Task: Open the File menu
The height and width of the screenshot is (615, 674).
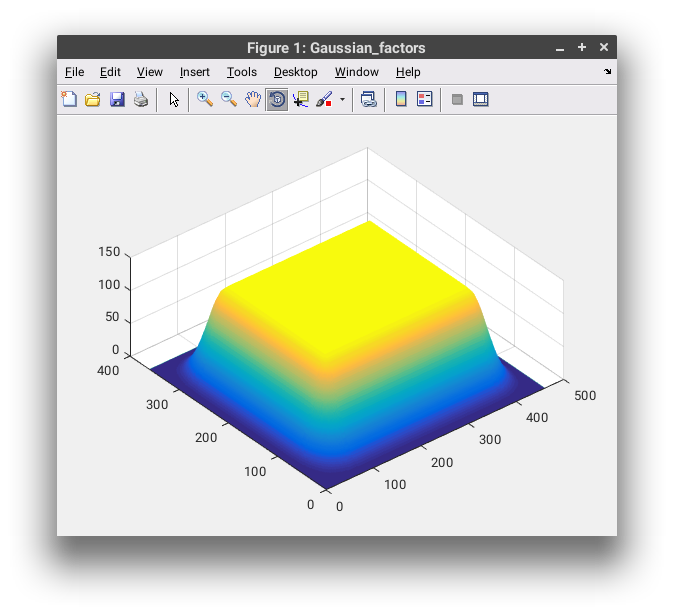Action: pyautogui.click(x=74, y=72)
